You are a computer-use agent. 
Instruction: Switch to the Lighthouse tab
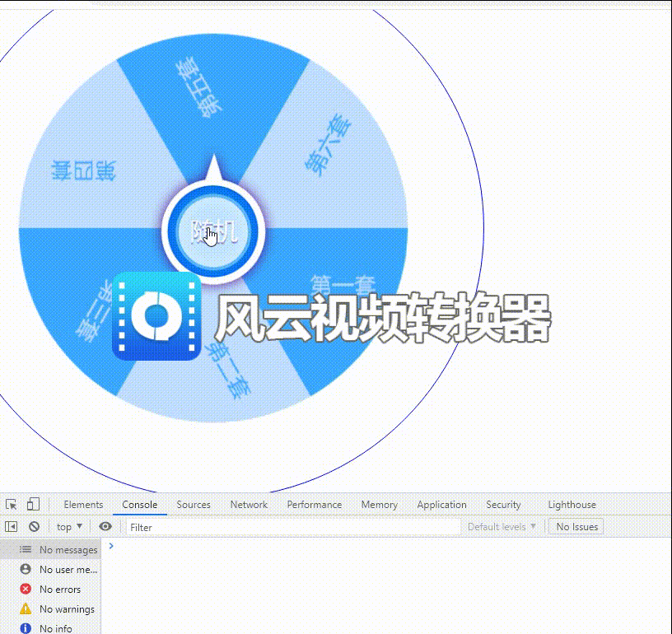(572, 505)
